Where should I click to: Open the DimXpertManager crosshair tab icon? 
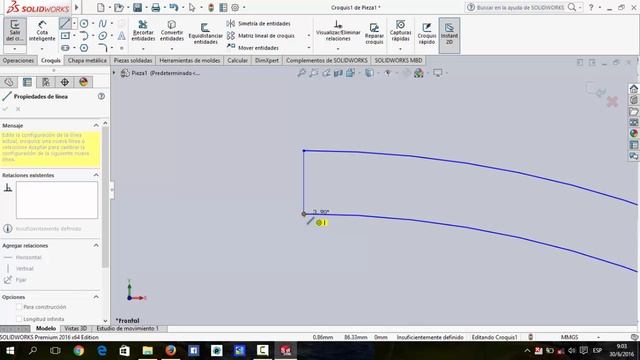click(64, 82)
